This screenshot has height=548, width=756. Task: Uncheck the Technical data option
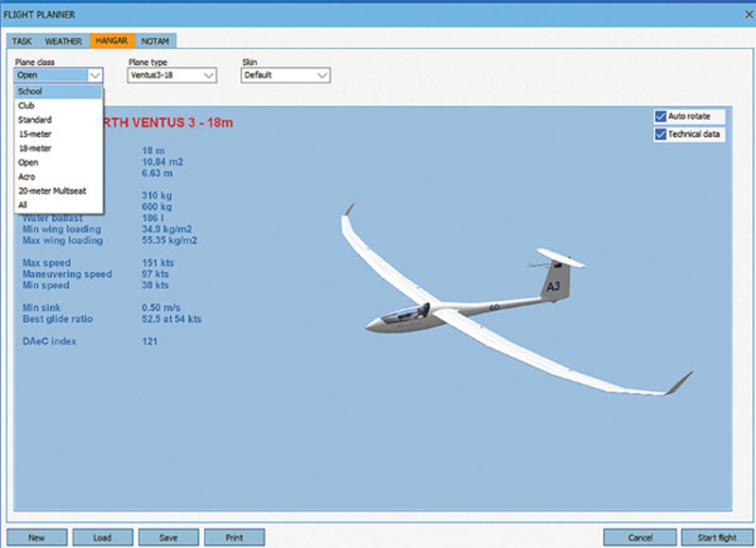click(x=659, y=133)
